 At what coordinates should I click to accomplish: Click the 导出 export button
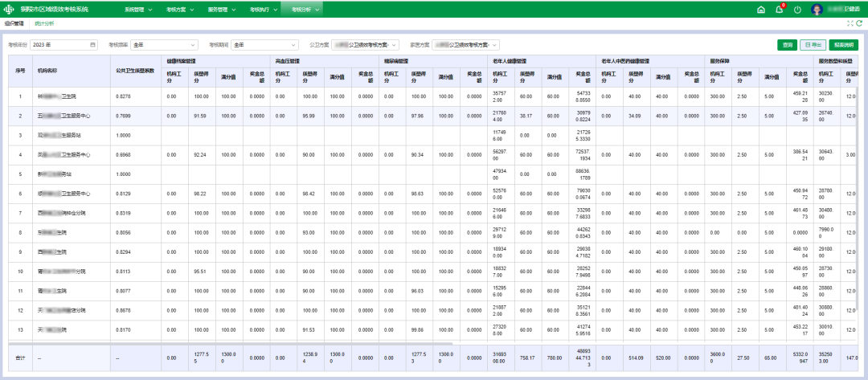[x=813, y=45]
